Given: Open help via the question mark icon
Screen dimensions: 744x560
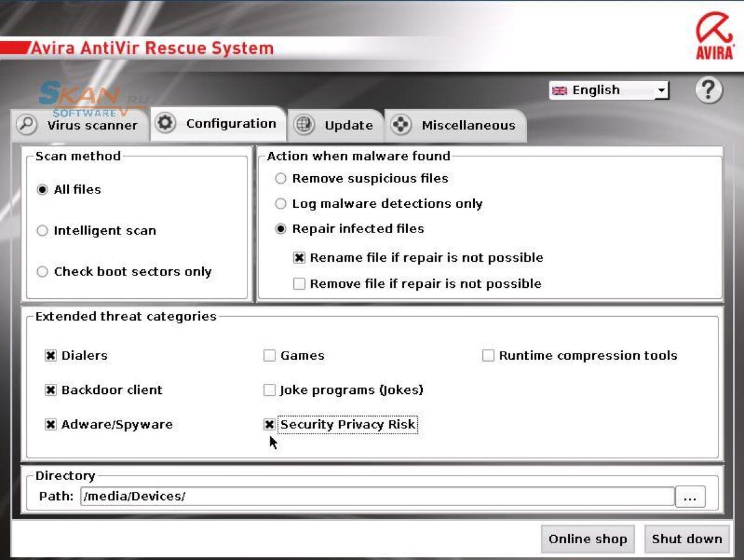Looking at the screenshot, I should tap(708, 91).
